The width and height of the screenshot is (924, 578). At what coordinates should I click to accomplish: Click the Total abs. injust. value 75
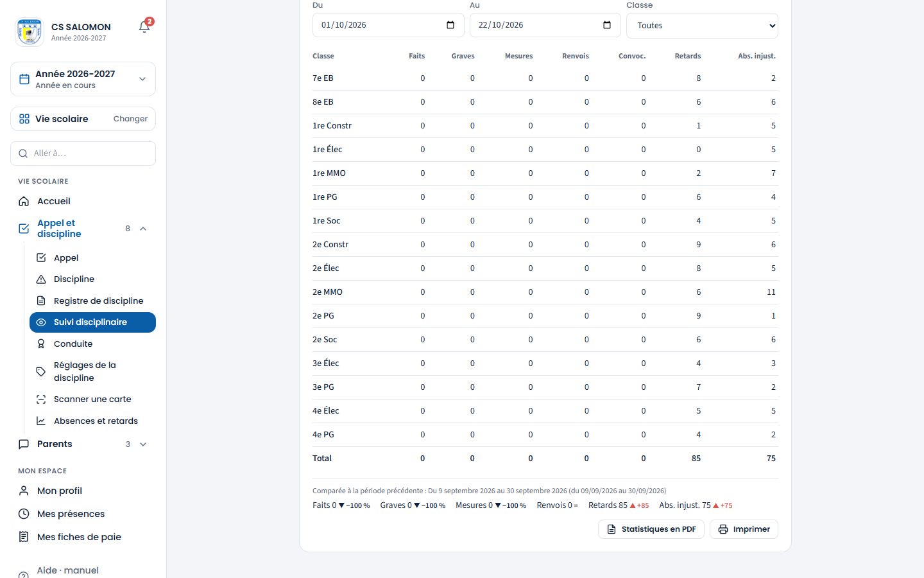click(x=771, y=459)
